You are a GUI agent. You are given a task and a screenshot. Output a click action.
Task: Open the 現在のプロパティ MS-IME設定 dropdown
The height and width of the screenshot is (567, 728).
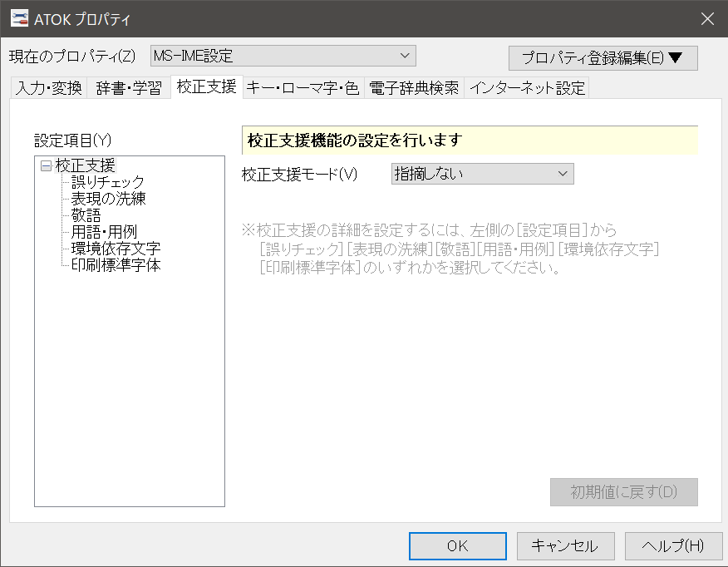(x=283, y=56)
